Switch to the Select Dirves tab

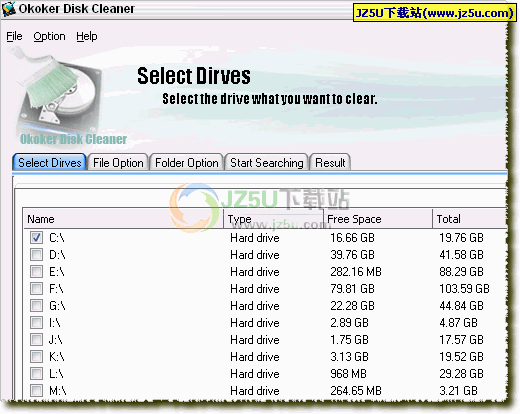[49, 163]
